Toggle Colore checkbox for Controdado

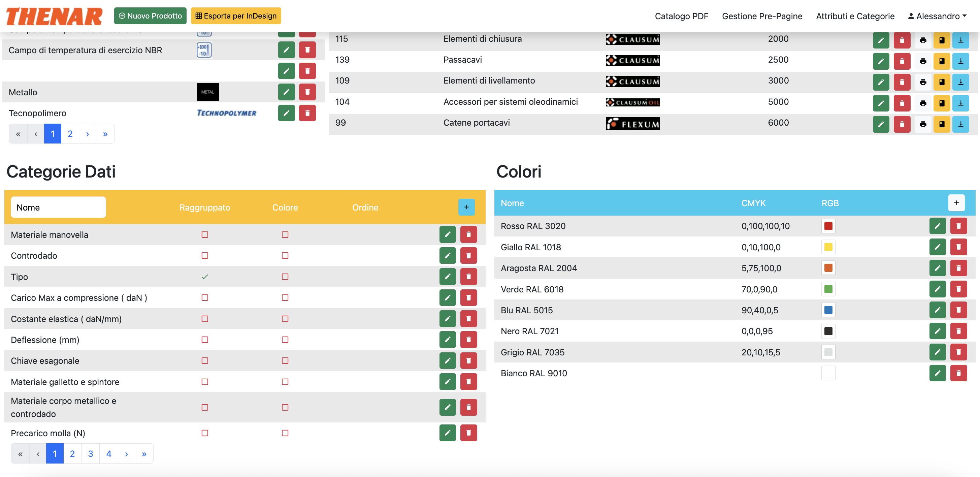coord(285,255)
